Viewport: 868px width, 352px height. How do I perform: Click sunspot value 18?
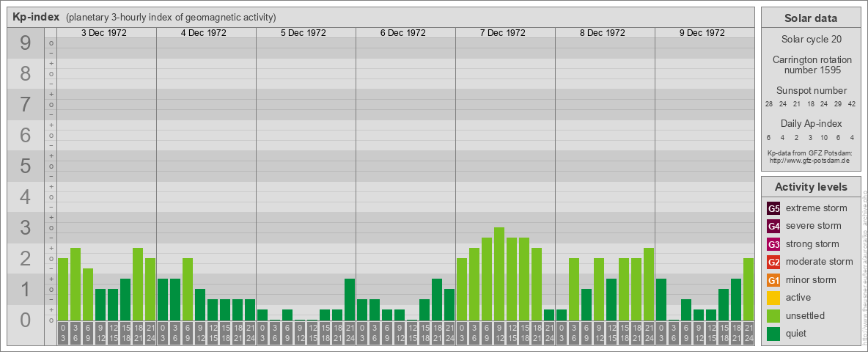[x=810, y=104]
